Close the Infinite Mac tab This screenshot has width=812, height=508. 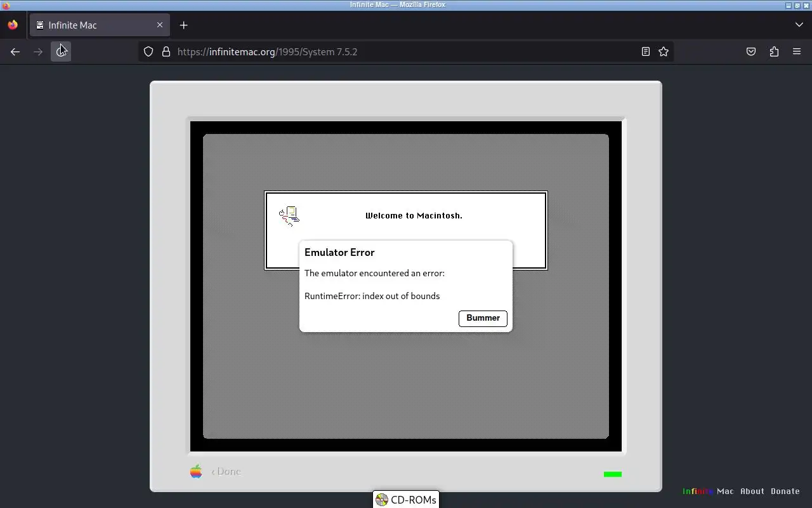coord(160,25)
